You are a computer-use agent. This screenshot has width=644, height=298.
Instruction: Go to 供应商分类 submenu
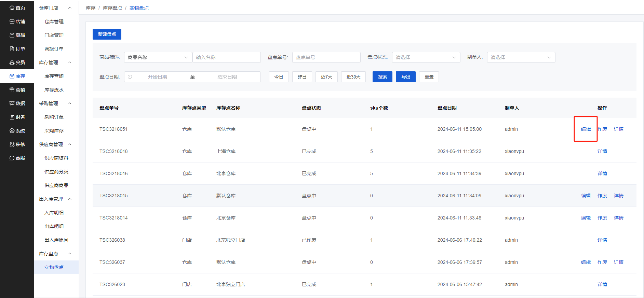[56, 172]
